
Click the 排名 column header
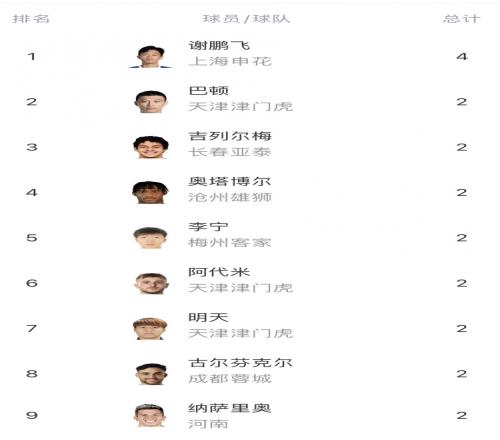(31, 19)
